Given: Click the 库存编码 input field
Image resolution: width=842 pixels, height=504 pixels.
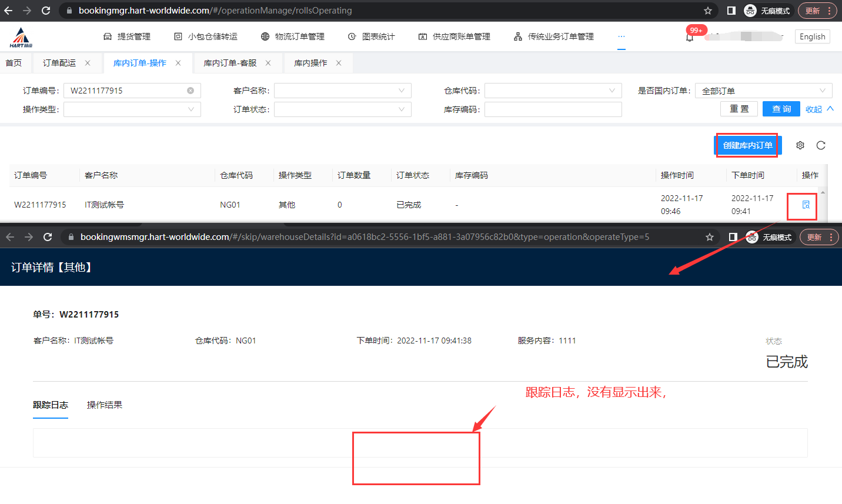Looking at the screenshot, I should (x=553, y=109).
